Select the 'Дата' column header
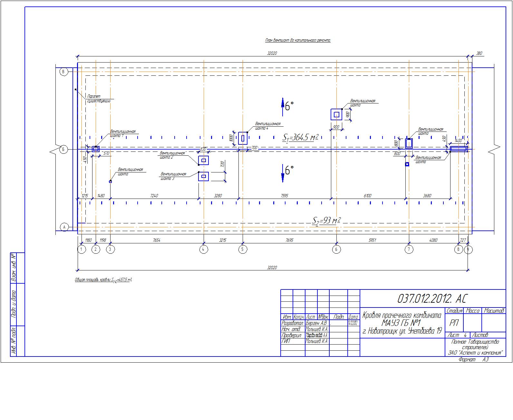The width and height of the screenshot is (513, 420). point(353,317)
